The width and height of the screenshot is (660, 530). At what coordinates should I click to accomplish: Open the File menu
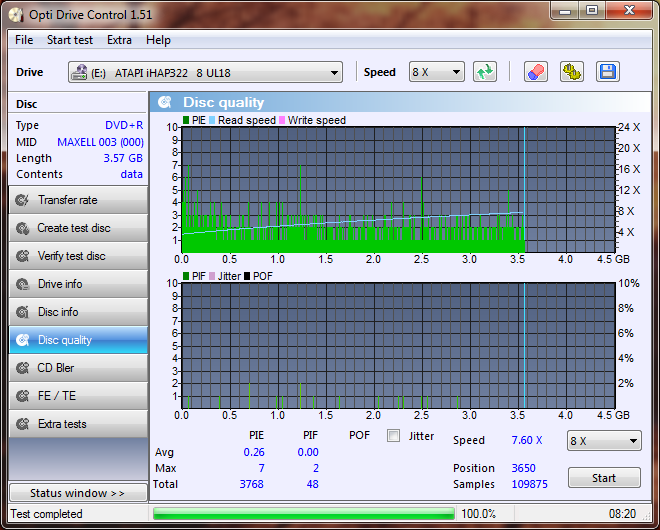coord(24,40)
